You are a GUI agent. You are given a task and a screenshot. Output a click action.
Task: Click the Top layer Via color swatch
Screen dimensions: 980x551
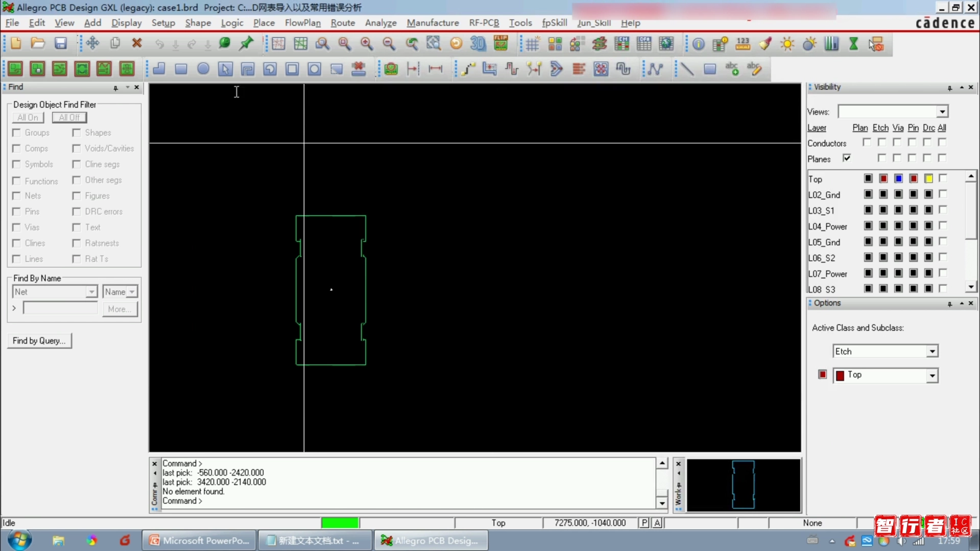click(898, 178)
